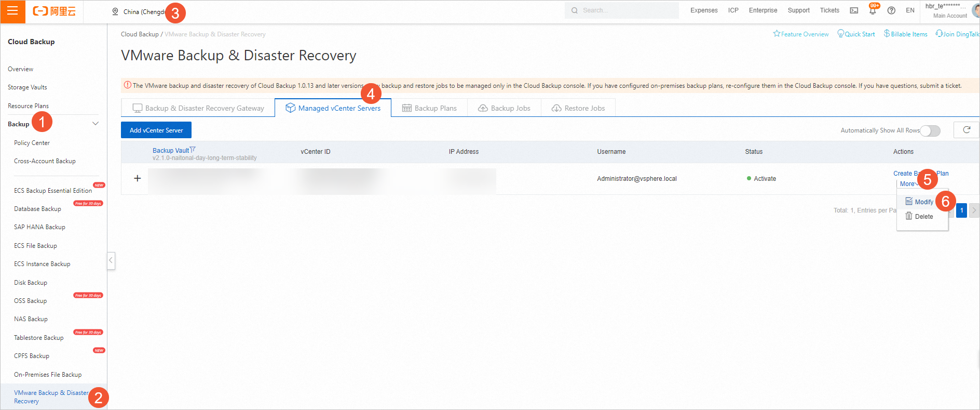
Task: Click Backup Vault column header
Action: tap(171, 151)
